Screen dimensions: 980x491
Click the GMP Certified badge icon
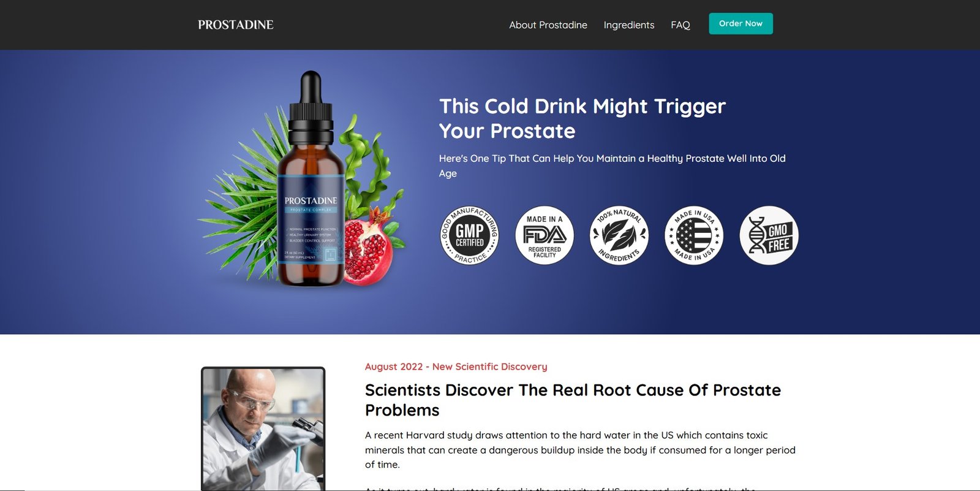[x=470, y=235]
